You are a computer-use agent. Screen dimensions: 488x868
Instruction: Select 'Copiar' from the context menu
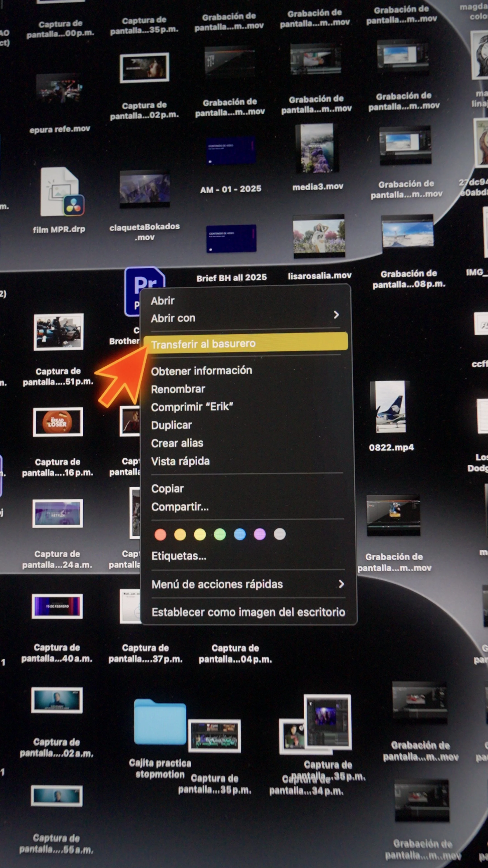coord(167,488)
